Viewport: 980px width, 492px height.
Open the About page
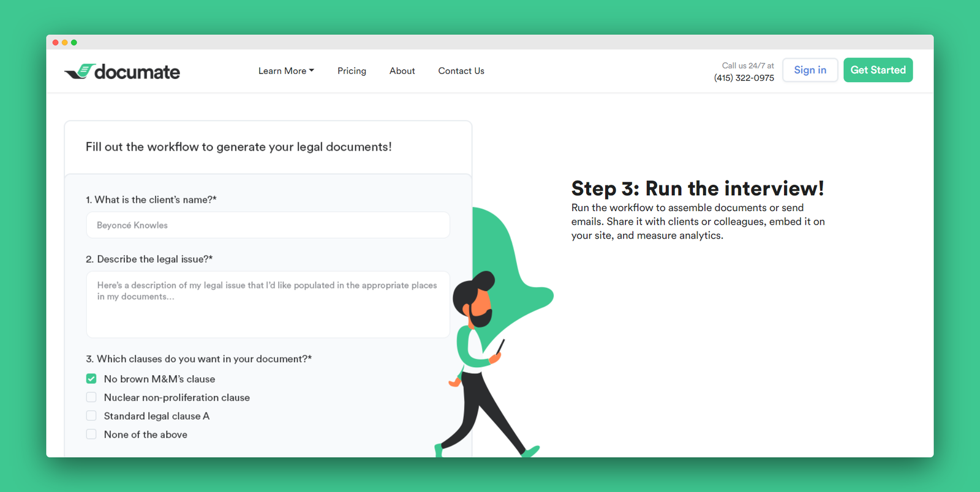[402, 71]
